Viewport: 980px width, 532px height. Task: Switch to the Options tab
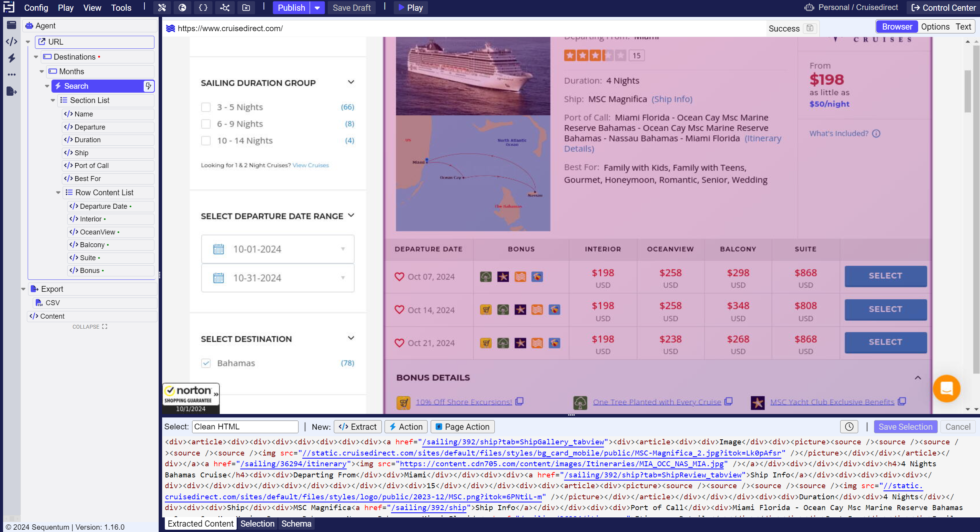[935, 27]
